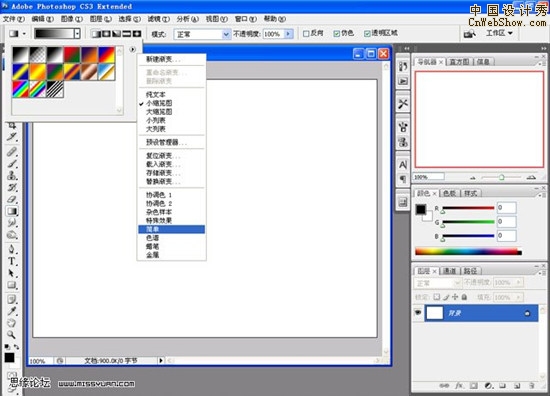Click the delete layer trash icon
550x396 pixels.
[x=532, y=385]
